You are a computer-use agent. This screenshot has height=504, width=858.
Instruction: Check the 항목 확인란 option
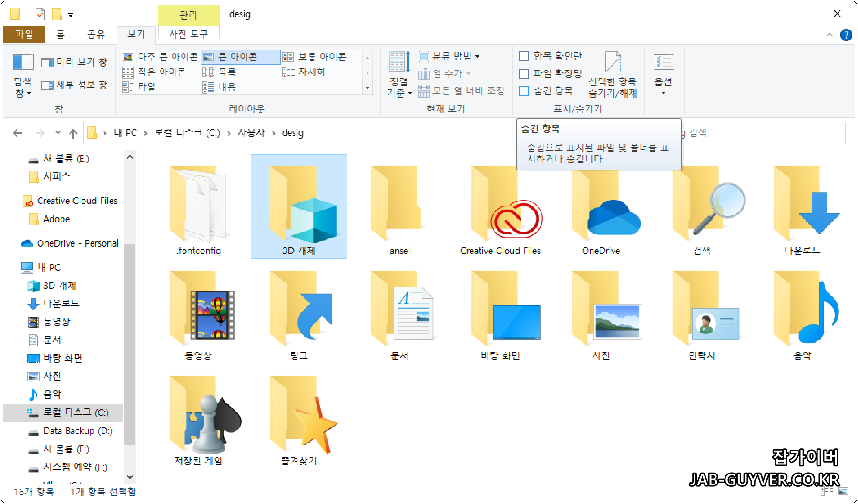point(522,56)
